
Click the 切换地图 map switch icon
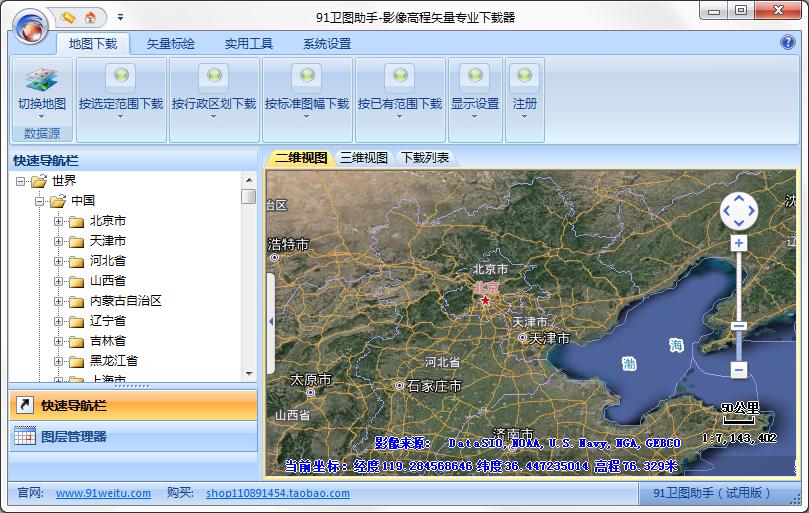coord(42,86)
